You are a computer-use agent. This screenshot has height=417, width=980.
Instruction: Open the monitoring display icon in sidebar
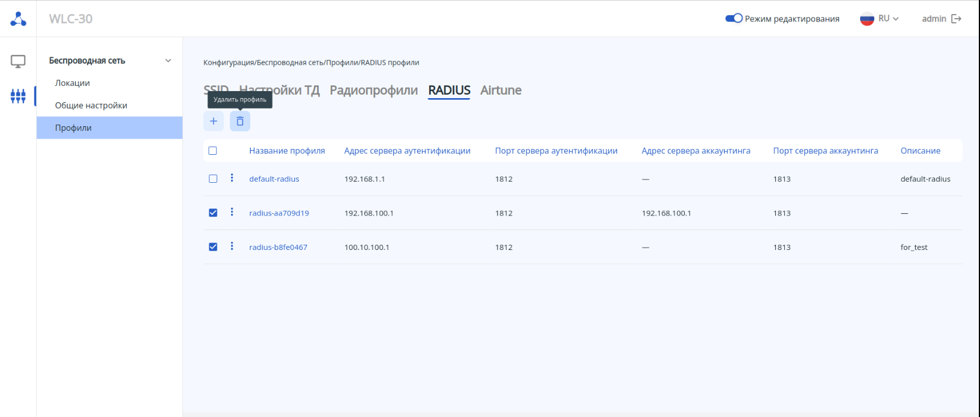[x=18, y=61]
